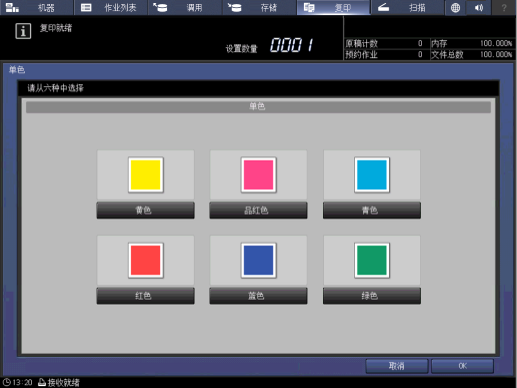The height and width of the screenshot is (388, 517).
Task: Open the 机器 (Machine) tab
Action: coord(37,7)
